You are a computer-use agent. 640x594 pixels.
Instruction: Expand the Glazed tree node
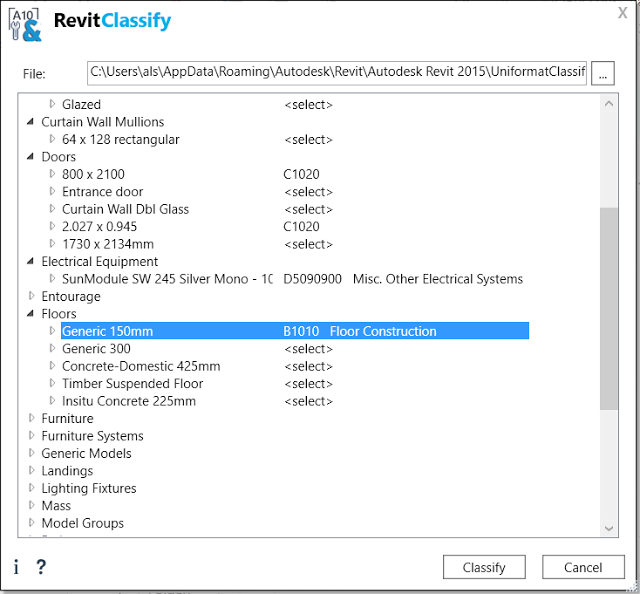52,104
